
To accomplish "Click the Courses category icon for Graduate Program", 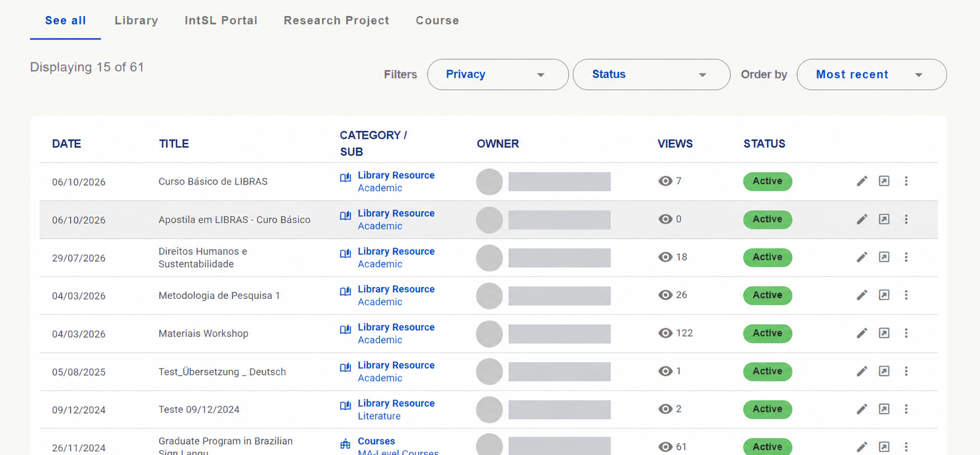I will (x=346, y=444).
